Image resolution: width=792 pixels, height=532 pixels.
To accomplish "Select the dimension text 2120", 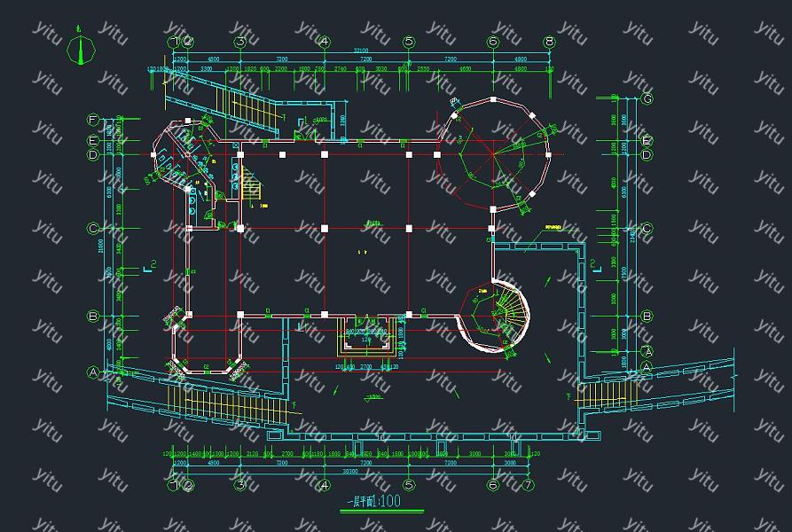I will click(251, 454).
